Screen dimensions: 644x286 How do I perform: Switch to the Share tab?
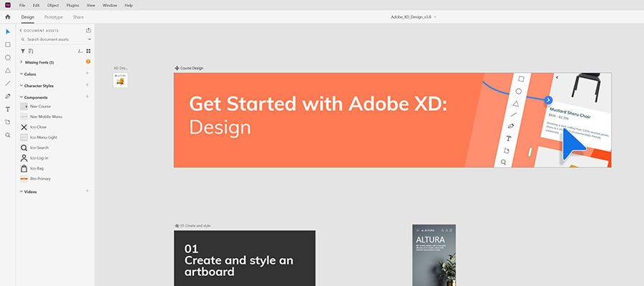click(78, 17)
